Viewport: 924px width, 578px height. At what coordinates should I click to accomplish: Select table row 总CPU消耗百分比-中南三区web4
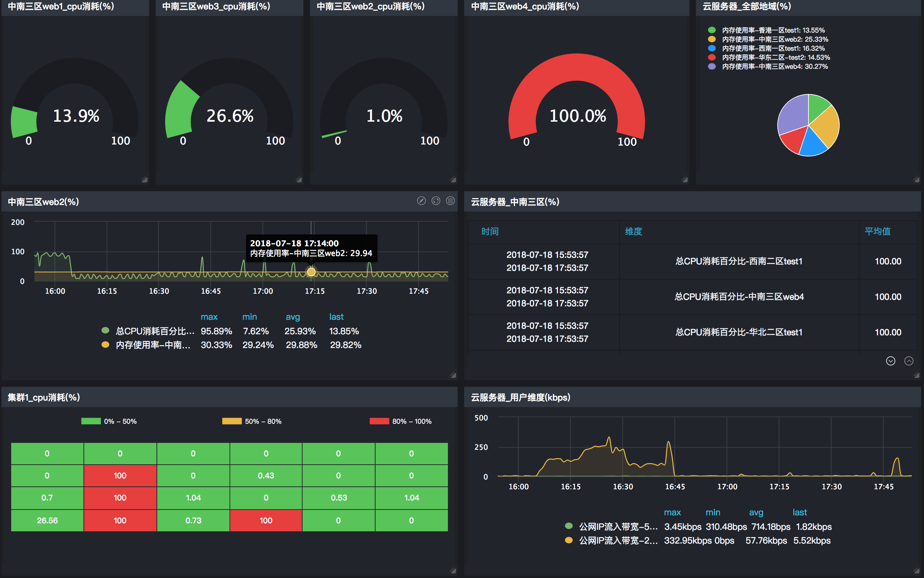tap(692, 297)
